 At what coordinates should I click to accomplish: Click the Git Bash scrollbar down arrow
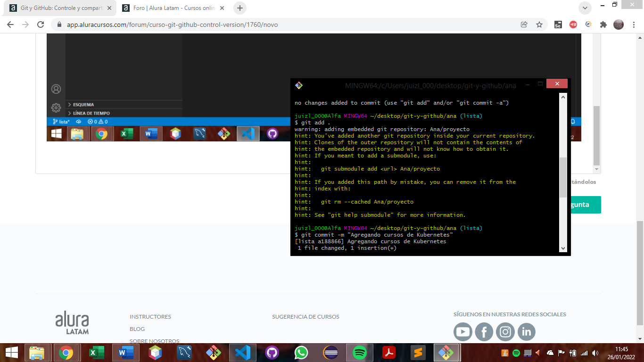coord(563,248)
